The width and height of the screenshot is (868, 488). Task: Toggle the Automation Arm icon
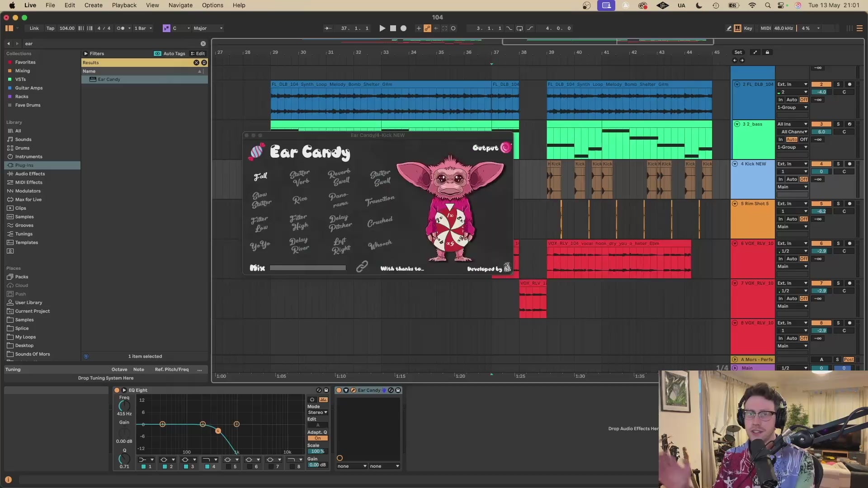pyautogui.click(x=427, y=28)
